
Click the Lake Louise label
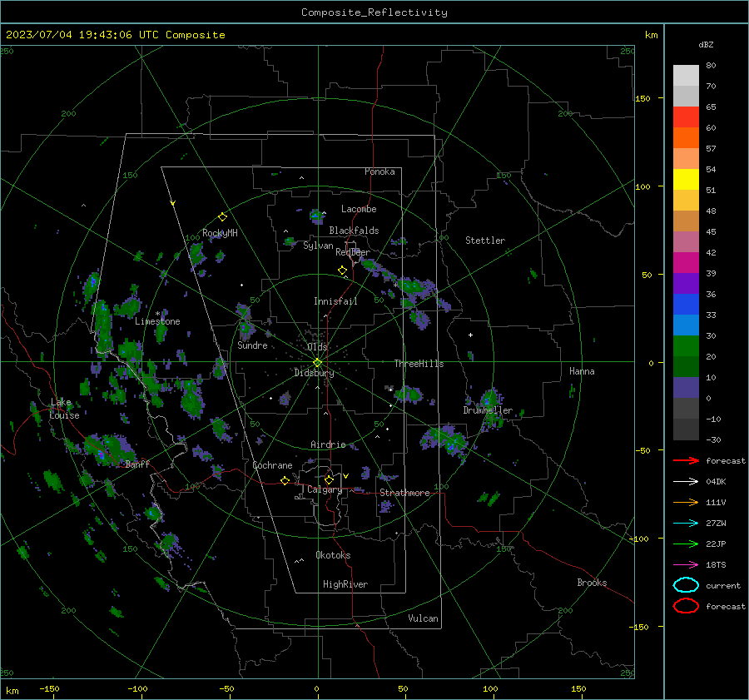pos(64,409)
